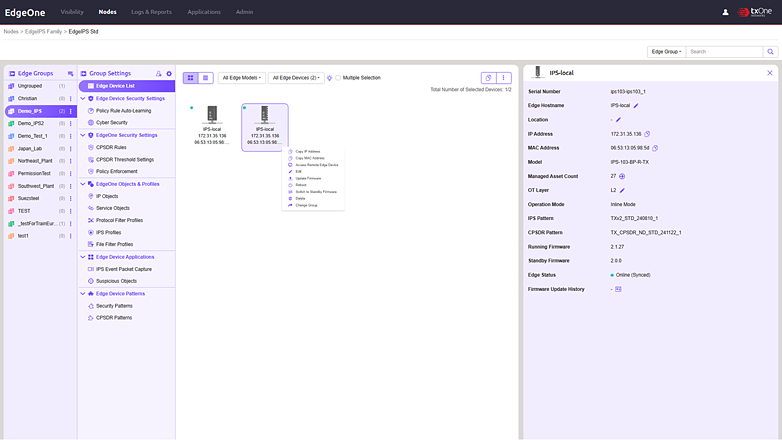Select the Japan_Lab edge group

click(32, 147)
